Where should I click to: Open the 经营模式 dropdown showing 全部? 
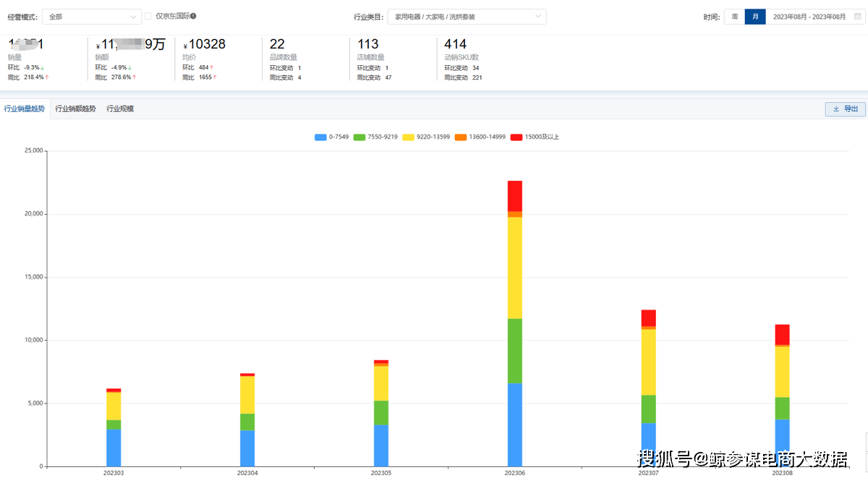92,17
